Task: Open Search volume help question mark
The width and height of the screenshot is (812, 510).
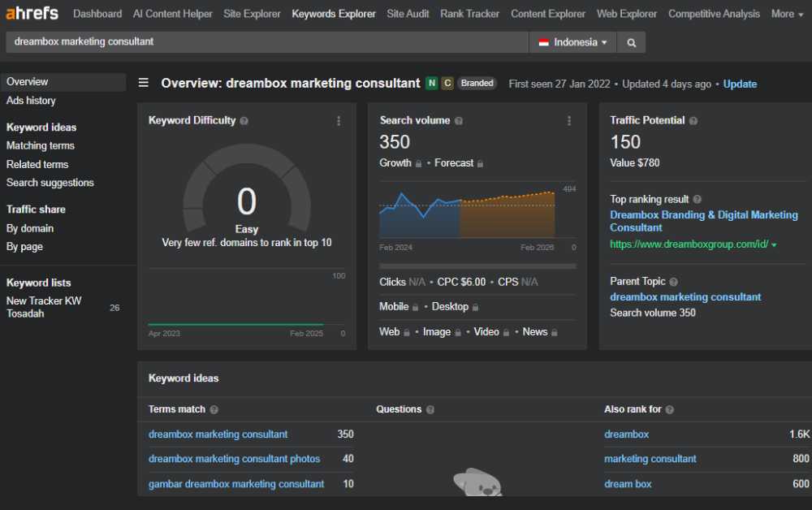Action: 458,121
